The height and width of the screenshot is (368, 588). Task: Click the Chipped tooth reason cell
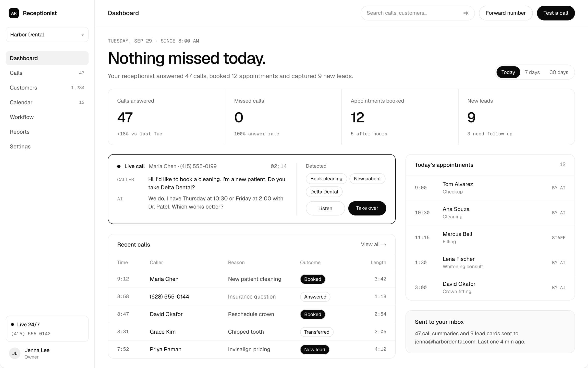[x=246, y=332]
